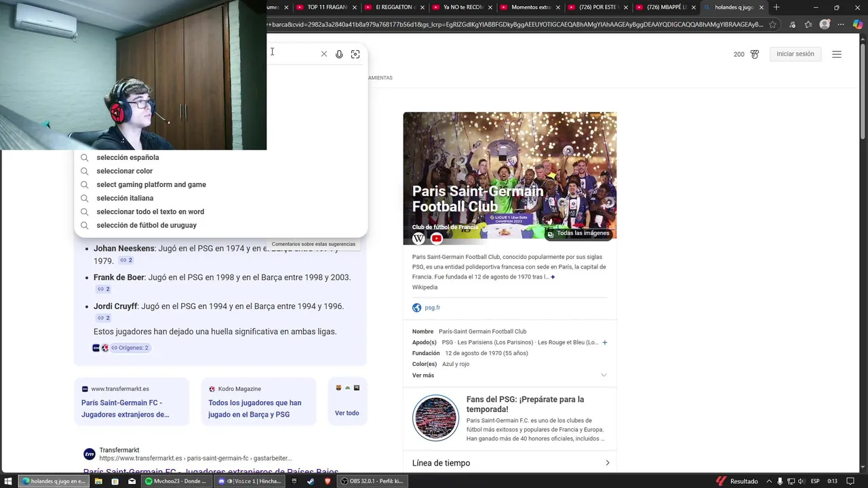Switch to the 'Momentos extra' browser tab
This screenshot has width=868, height=488.
[x=531, y=7]
